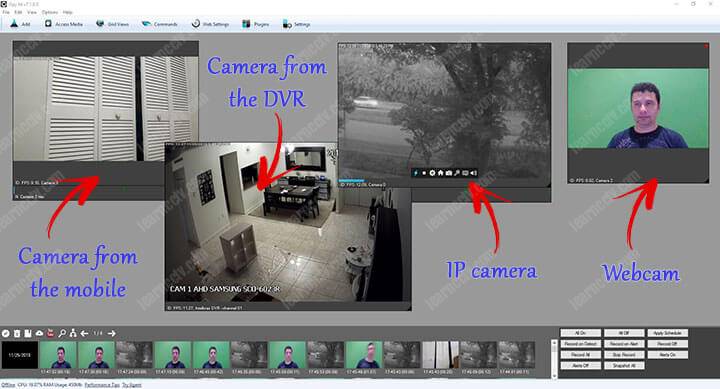Click the microphone talk icon on IP camera overlay
720x389 pixels.
pos(457,173)
